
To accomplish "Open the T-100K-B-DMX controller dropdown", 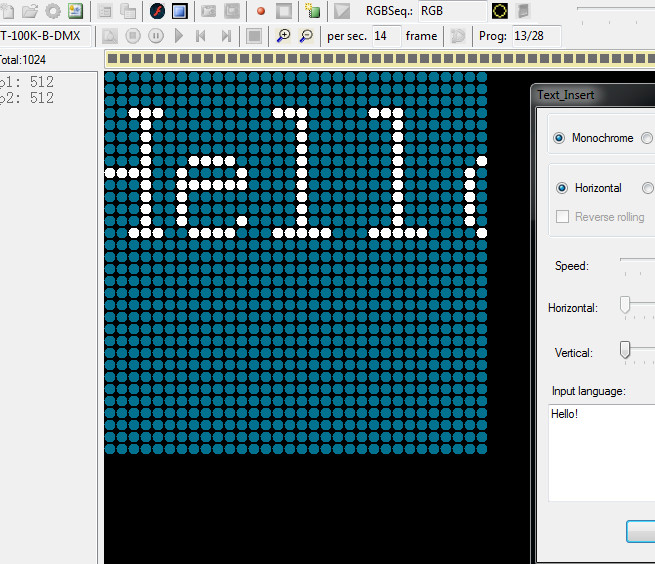I will pos(45,36).
